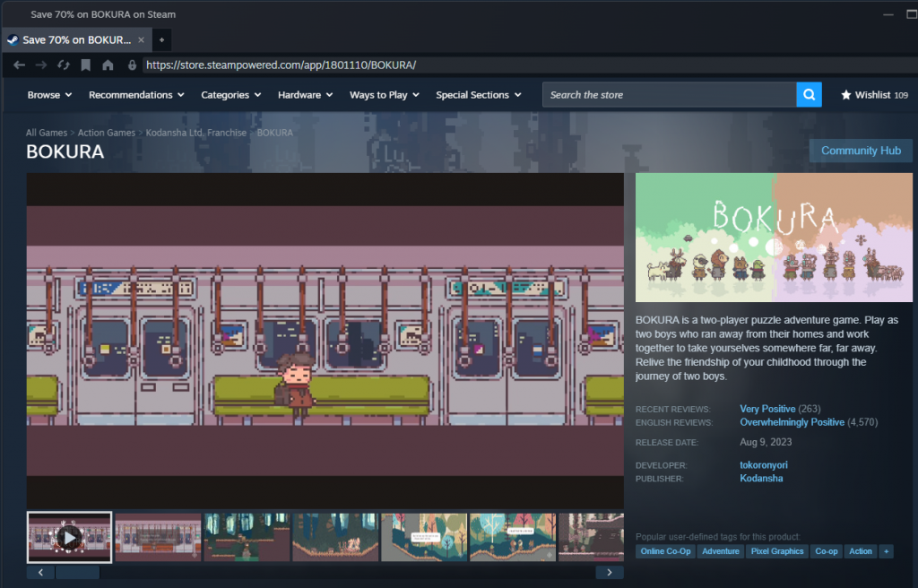Open the Categories dropdown
Viewport: 918px width, 588px height.
(230, 95)
